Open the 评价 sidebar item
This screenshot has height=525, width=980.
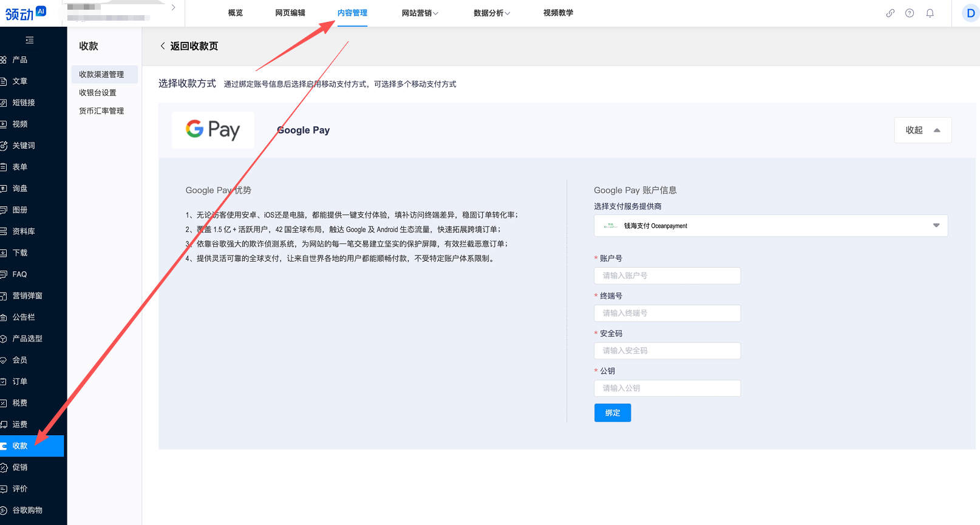(x=19, y=489)
